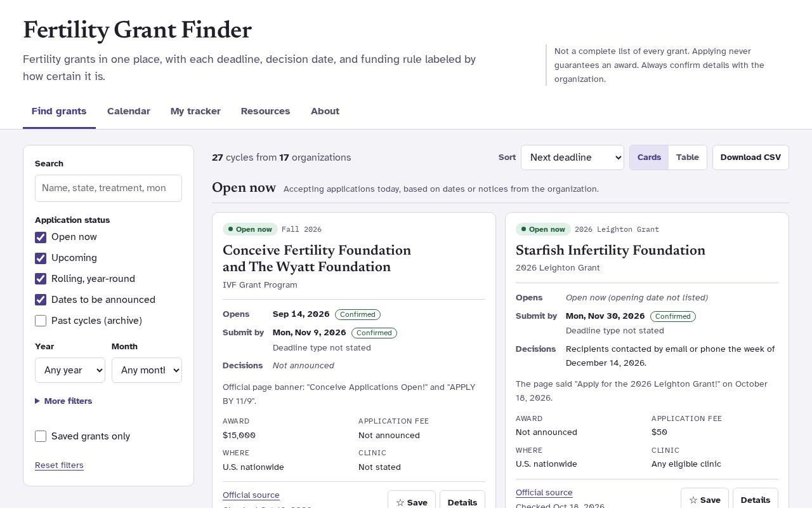Click the Mon, Nov 9, 2026 deadline

point(310,333)
